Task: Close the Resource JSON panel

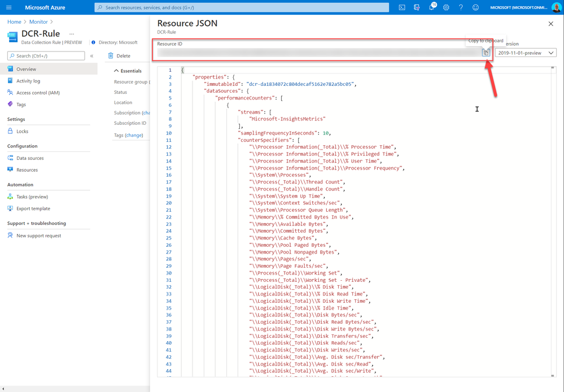Action: click(x=550, y=24)
